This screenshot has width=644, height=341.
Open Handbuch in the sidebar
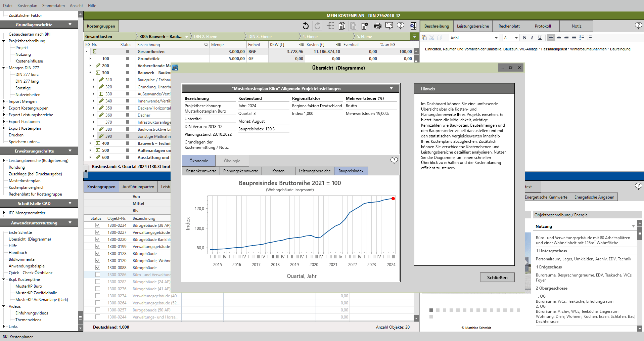tap(18, 253)
